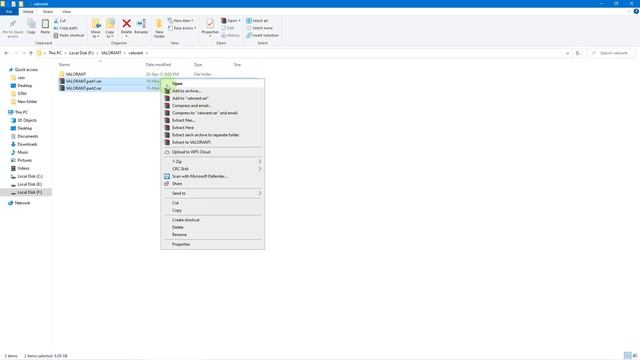
Task: Open Local Disk (C:) in the navigation pane
Action: point(30,176)
